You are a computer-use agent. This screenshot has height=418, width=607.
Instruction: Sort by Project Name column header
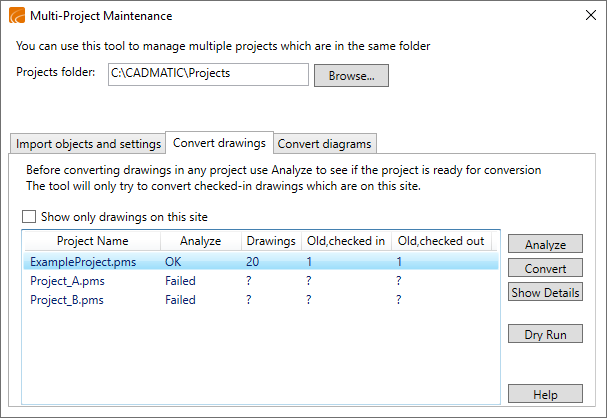(x=92, y=241)
